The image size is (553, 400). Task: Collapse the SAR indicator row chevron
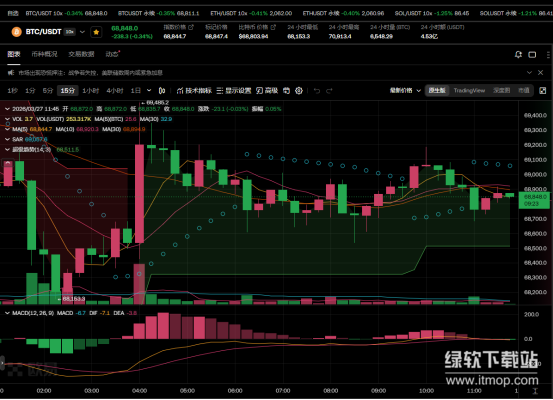7,139
